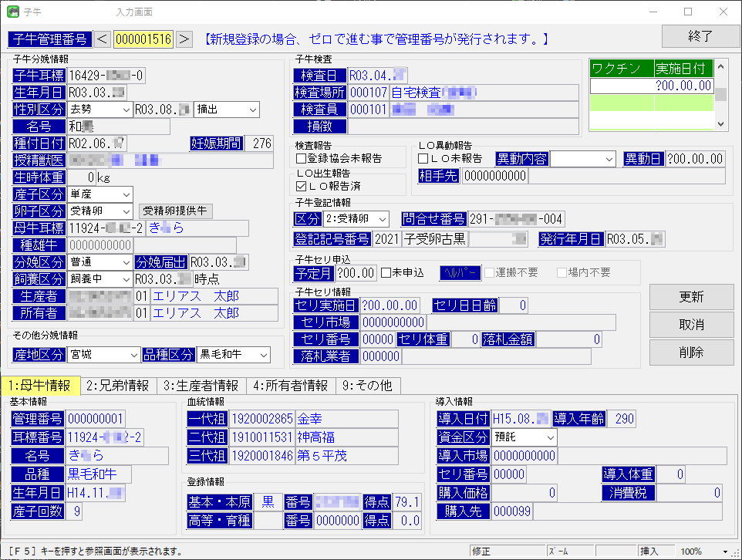The image size is (742, 560).
Task: Click the next record arrow button
Action: (184, 39)
